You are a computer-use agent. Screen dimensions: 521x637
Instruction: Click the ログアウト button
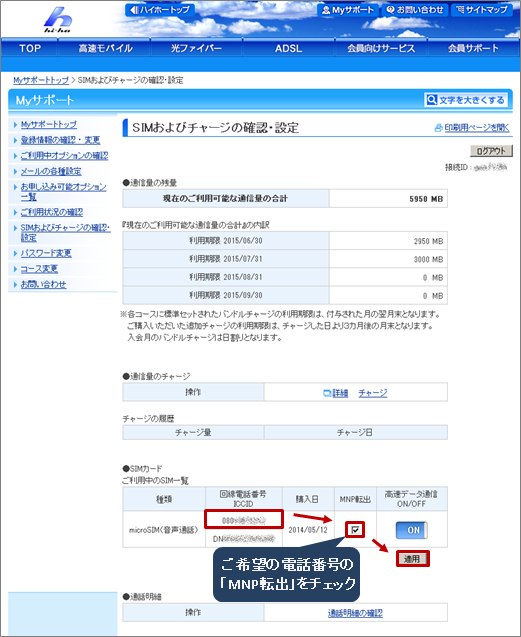point(491,151)
